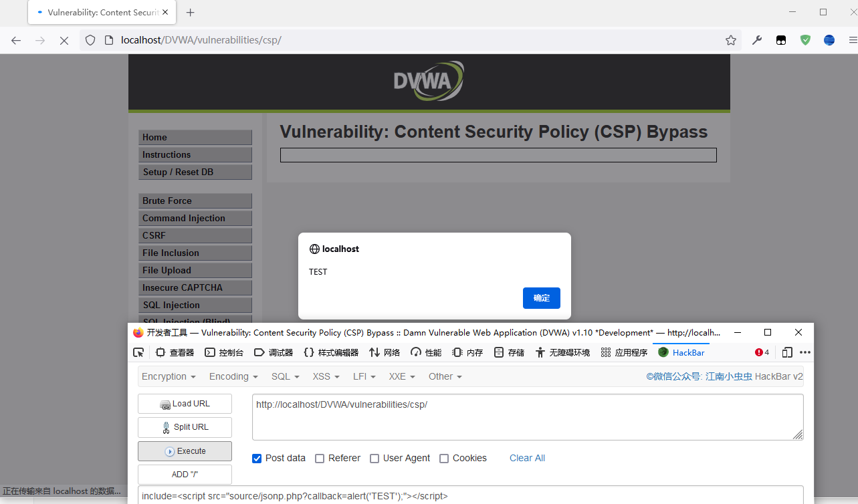The image size is (858, 504).
Task: Open the Brute Force menu item
Action: [x=195, y=201]
